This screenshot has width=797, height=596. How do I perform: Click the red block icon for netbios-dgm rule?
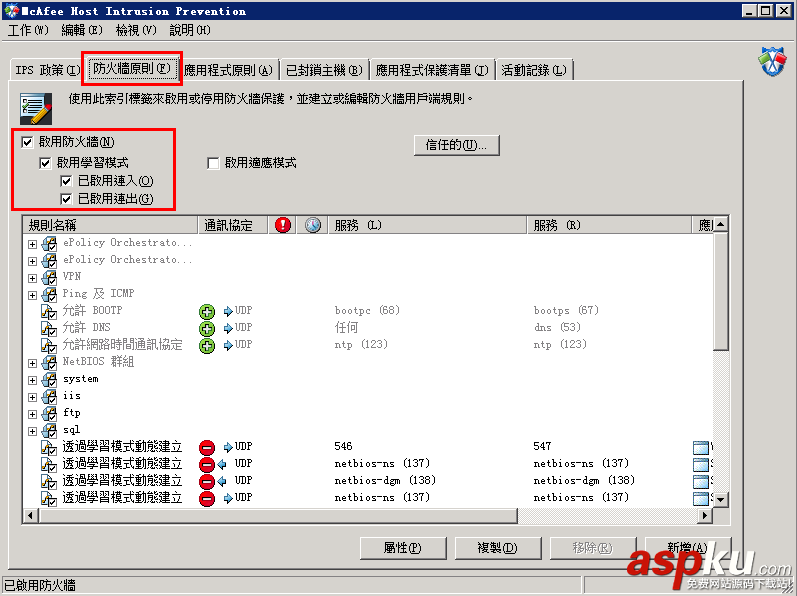click(x=206, y=481)
